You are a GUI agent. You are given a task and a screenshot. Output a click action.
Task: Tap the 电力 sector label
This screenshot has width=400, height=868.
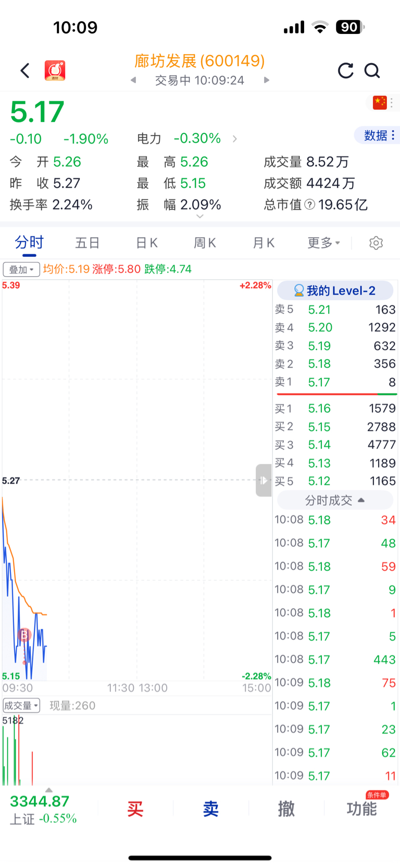point(149,139)
